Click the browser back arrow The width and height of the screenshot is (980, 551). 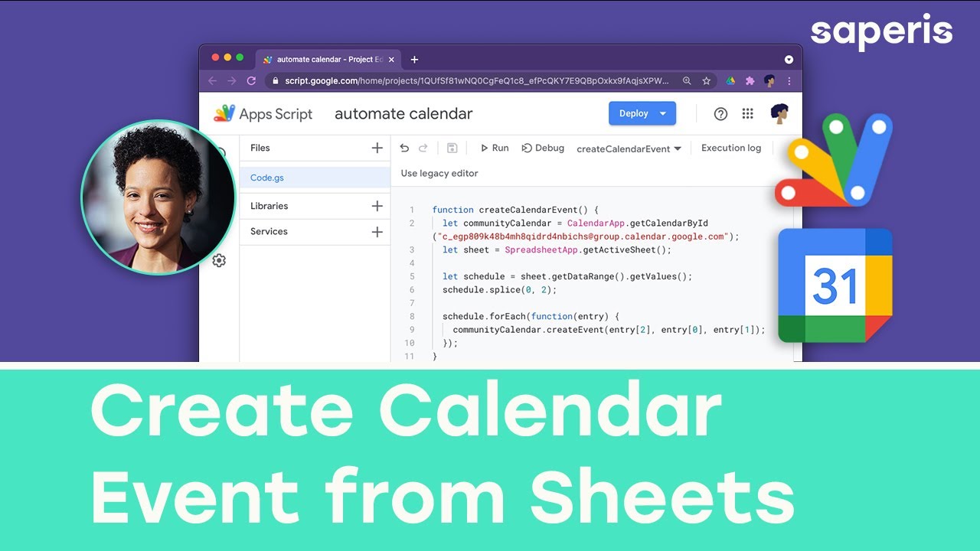212,80
